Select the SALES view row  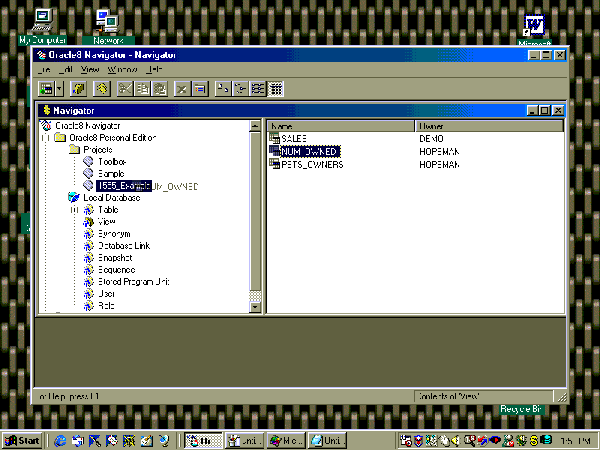tap(288, 139)
